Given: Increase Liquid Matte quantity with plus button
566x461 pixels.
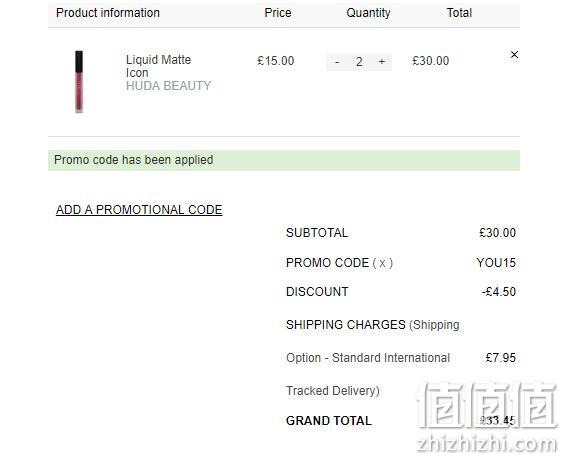Looking at the screenshot, I should pyautogui.click(x=382, y=62).
